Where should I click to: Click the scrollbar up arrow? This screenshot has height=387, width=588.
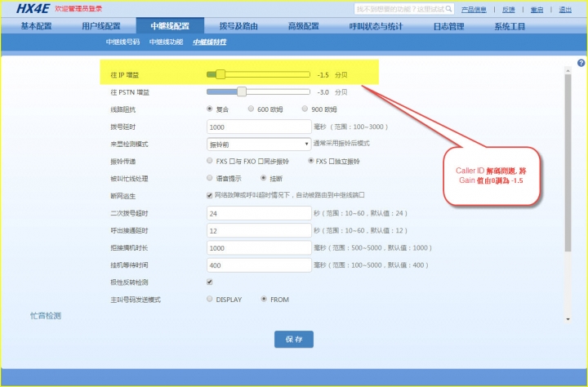point(568,70)
